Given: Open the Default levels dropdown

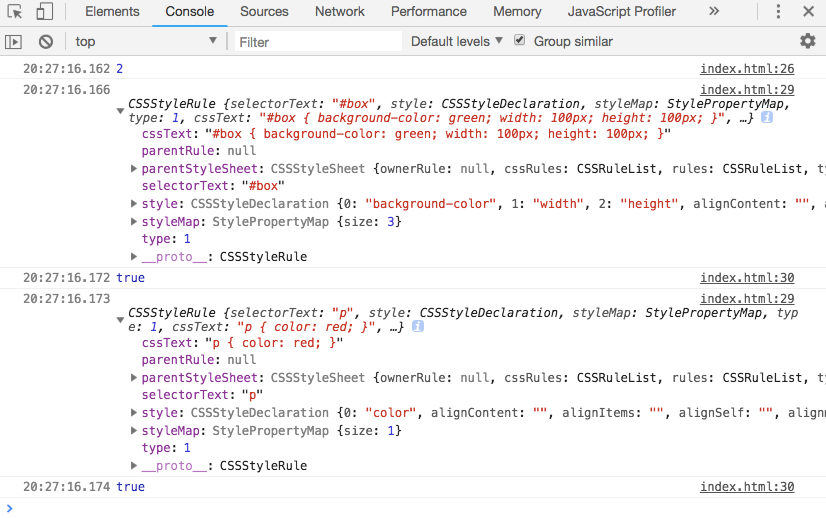Looking at the screenshot, I should [456, 42].
